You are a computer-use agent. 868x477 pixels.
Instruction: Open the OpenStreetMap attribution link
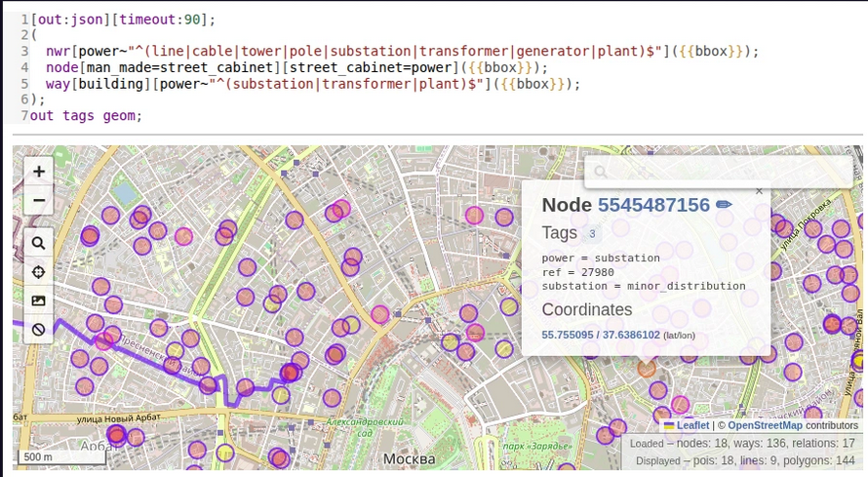(x=765, y=425)
